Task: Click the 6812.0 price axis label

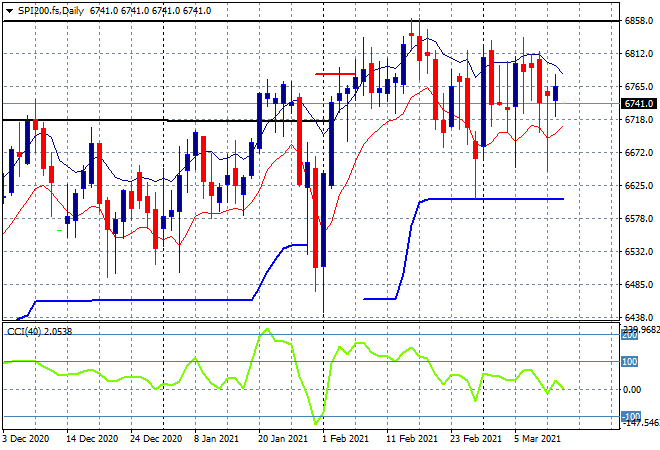Action: pyautogui.click(x=639, y=54)
